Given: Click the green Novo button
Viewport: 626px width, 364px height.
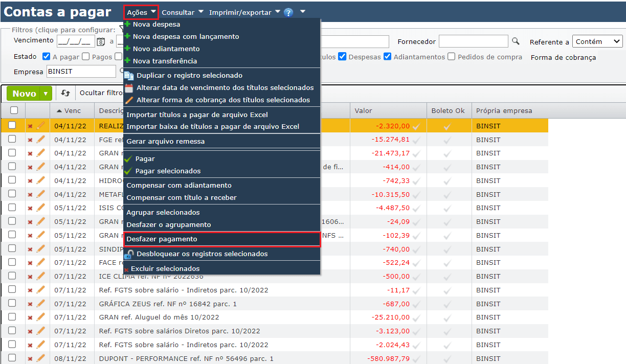Looking at the screenshot, I should (24, 94).
